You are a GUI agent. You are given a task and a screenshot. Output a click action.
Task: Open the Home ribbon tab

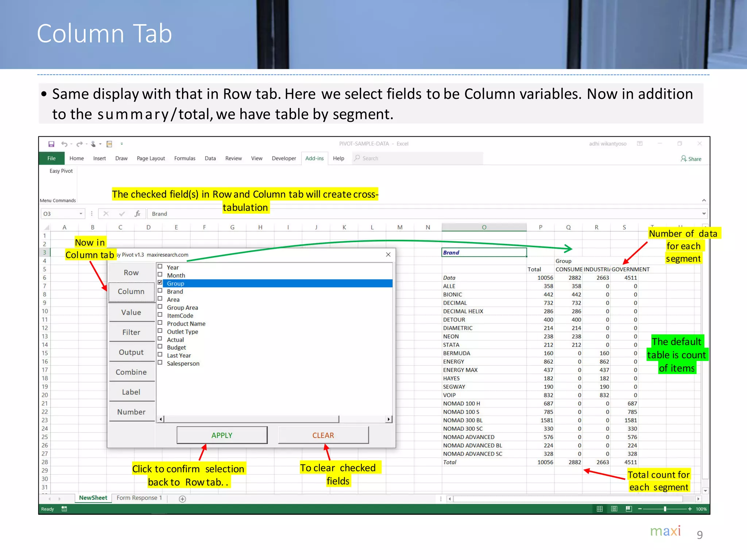point(77,158)
